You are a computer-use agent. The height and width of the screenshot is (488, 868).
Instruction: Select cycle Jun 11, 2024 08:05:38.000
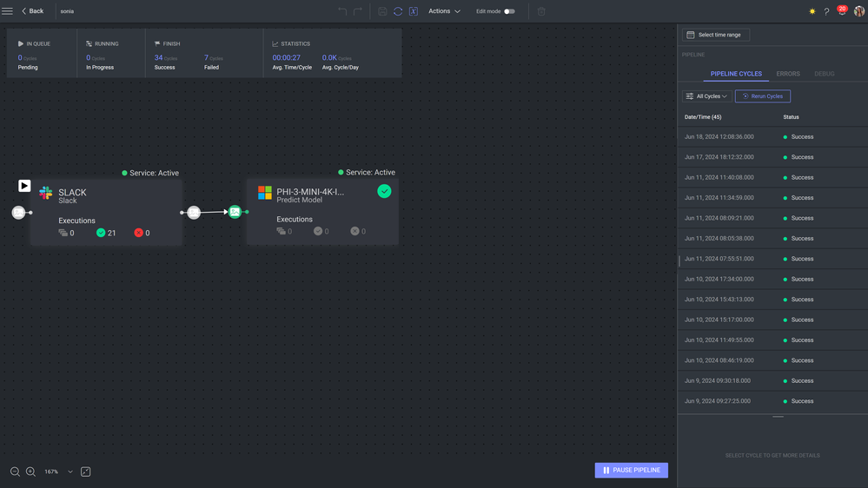click(x=772, y=239)
